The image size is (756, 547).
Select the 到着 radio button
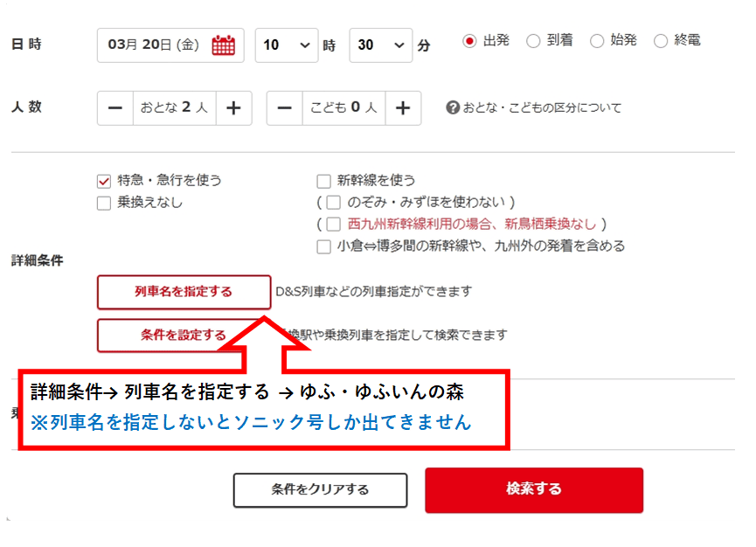pos(533,41)
